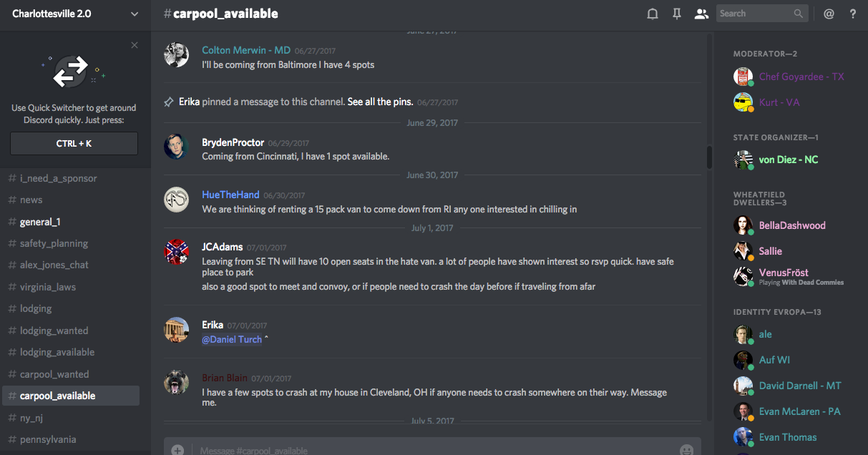Show pinned messages with pin icon
This screenshot has width=868, height=455.
tap(677, 14)
